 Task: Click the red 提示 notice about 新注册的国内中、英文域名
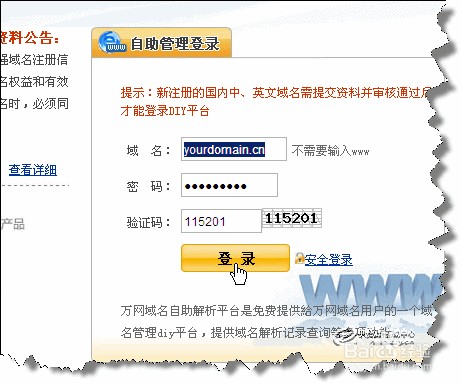276,93
